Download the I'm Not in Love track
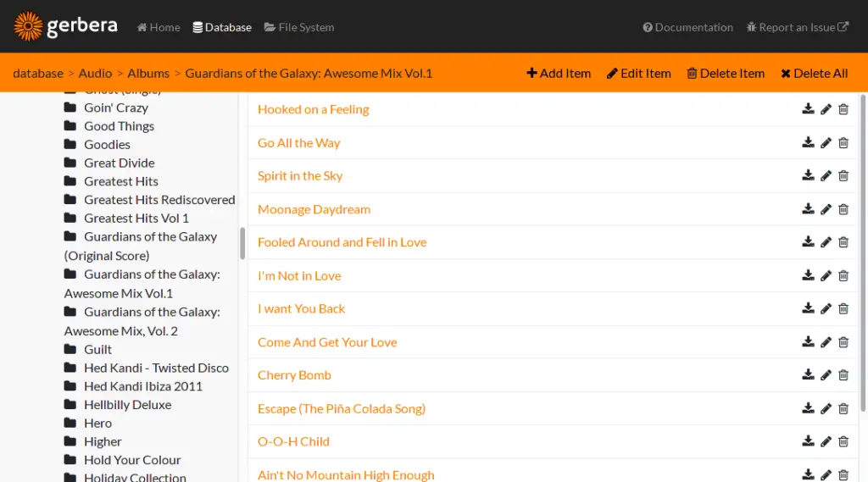Image resolution: width=868 pixels, height=482 pixels. coord(808,275)
